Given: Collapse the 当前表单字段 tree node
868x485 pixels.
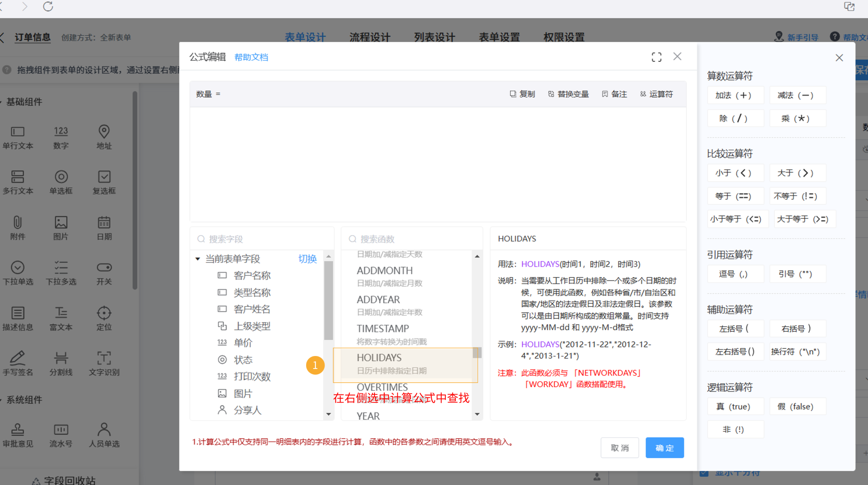Looking at the screenshot, I should 198,259.
